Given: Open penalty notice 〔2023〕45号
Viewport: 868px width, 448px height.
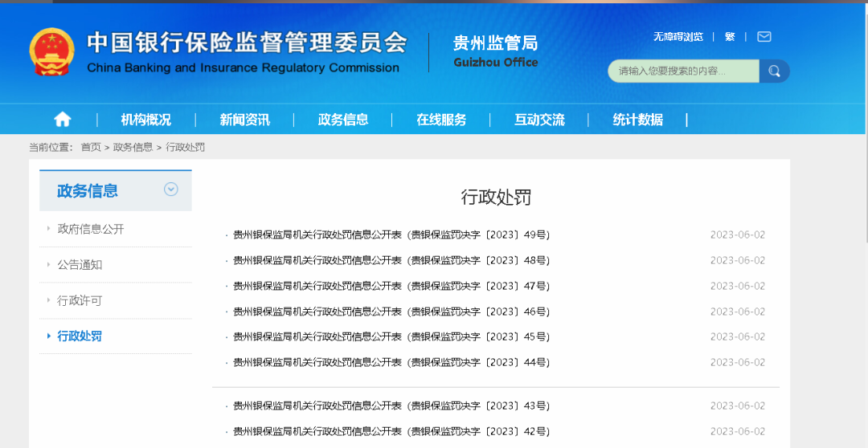Looking at the screenshot, I should (x=391, y=336).
